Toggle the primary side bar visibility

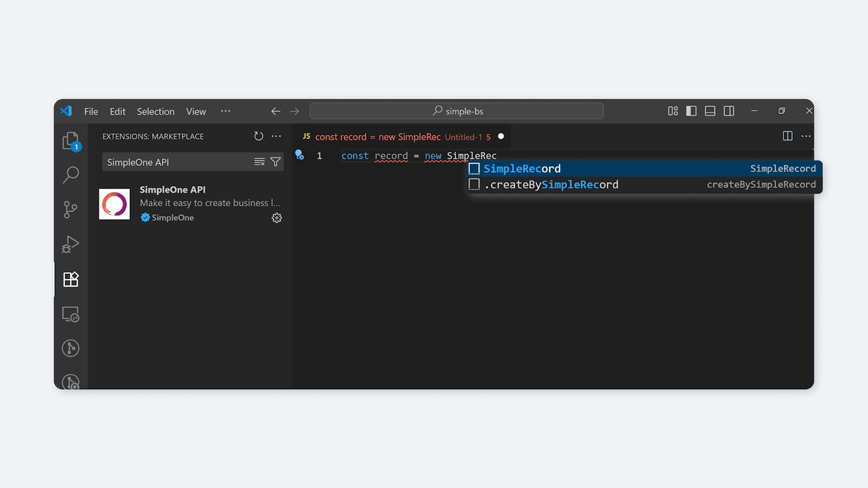691,111
